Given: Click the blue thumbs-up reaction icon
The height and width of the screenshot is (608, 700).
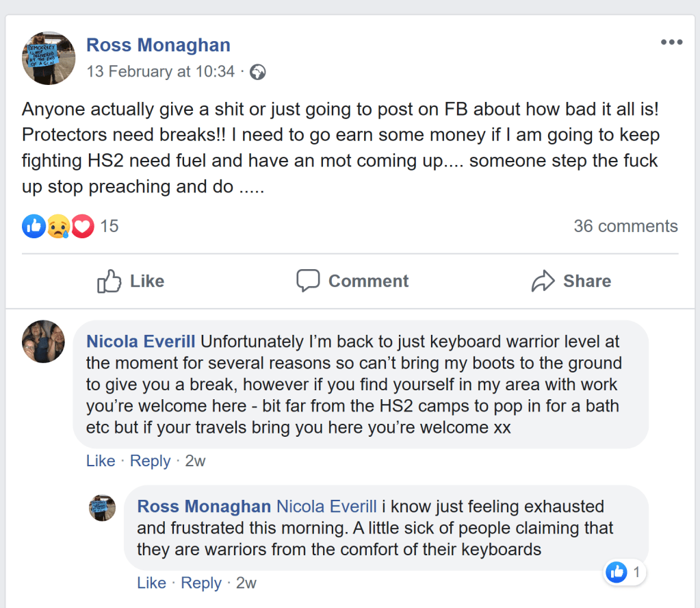Looking at the screenshot, I should point(34,226).
